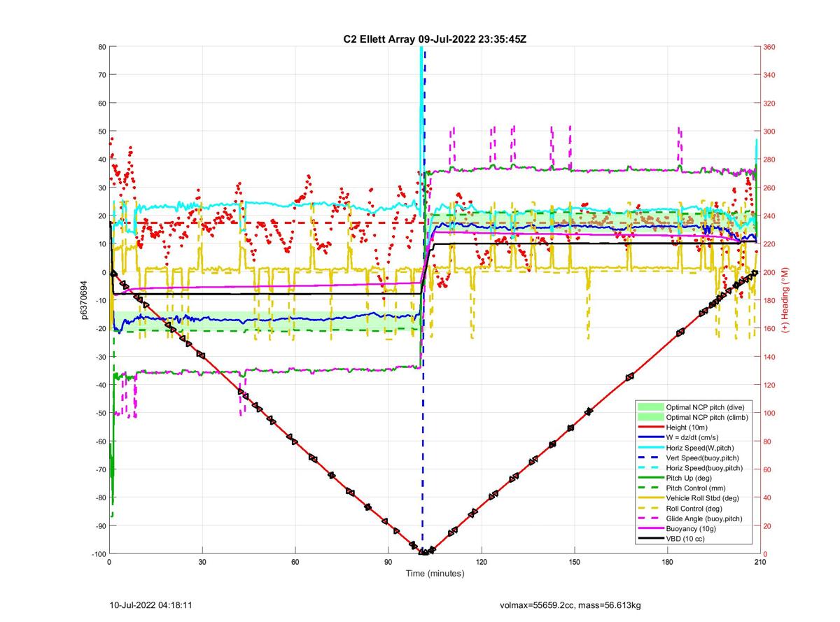840x622 pixels.
Task: Click the x-axis tick label "180"
Action: pos(667,562)
